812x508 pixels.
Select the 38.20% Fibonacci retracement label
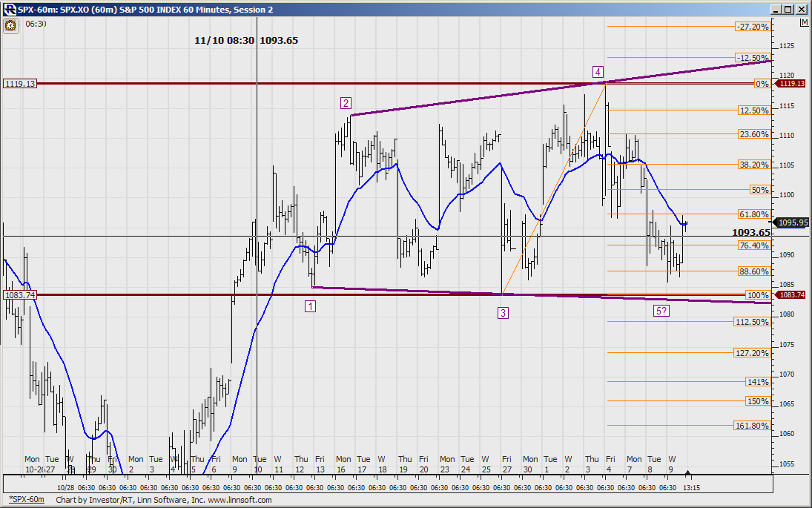753,165
